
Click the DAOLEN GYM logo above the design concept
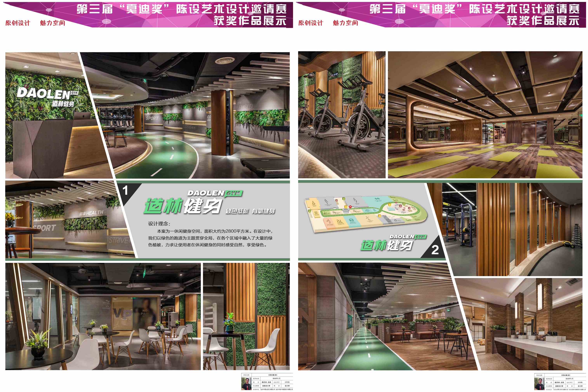215,193
